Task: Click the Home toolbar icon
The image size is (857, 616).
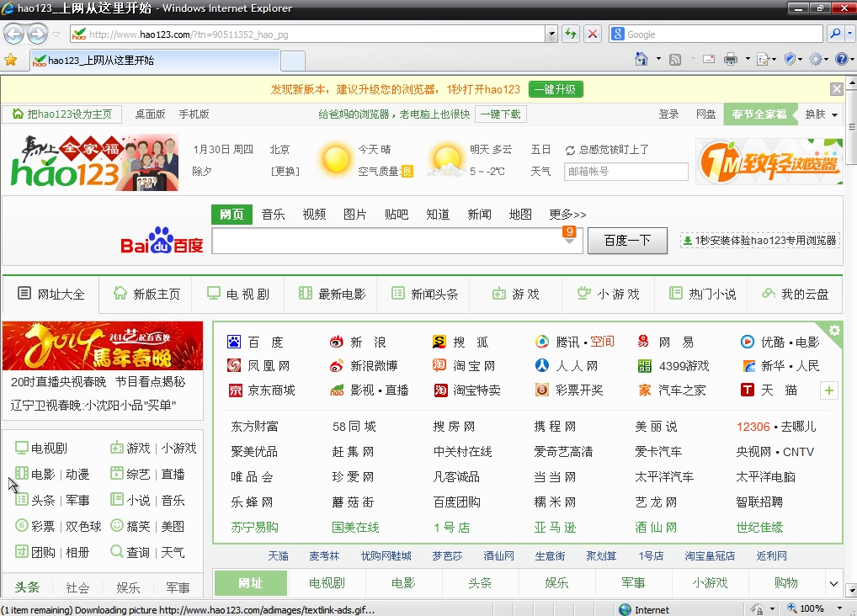Action: (641, 59)
